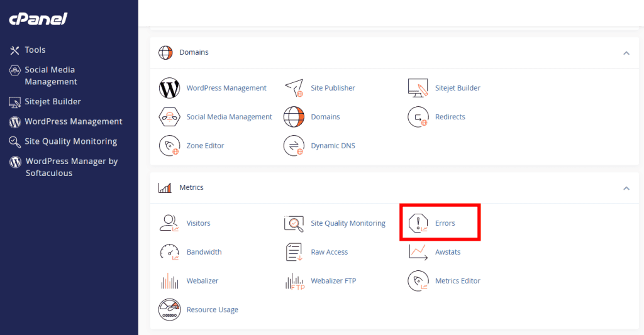Image resolution: width=644 pixels, height=335 pixels.
Task: Click the WordPress Management sidebar icon
Action: pos(15,122)
